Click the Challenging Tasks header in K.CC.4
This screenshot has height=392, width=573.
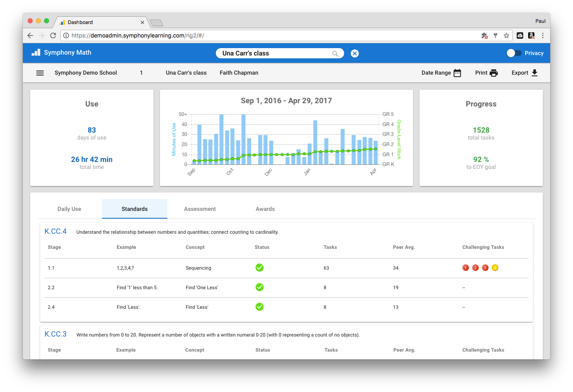[x=483, y=247]
